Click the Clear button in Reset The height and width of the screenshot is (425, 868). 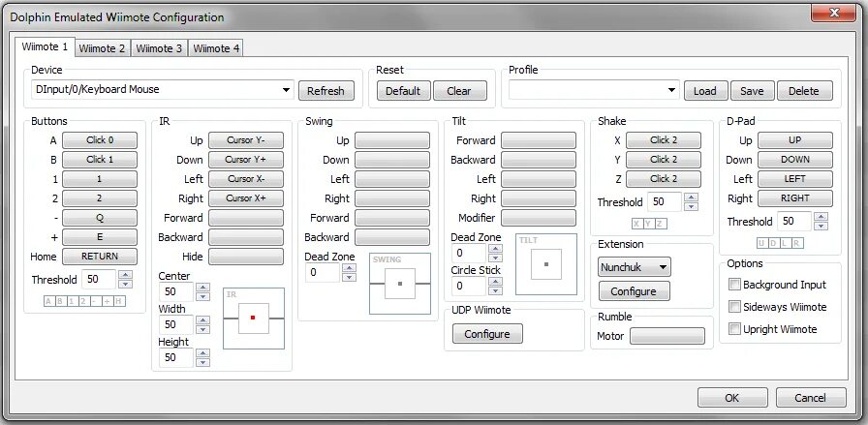tap(459, 91)
